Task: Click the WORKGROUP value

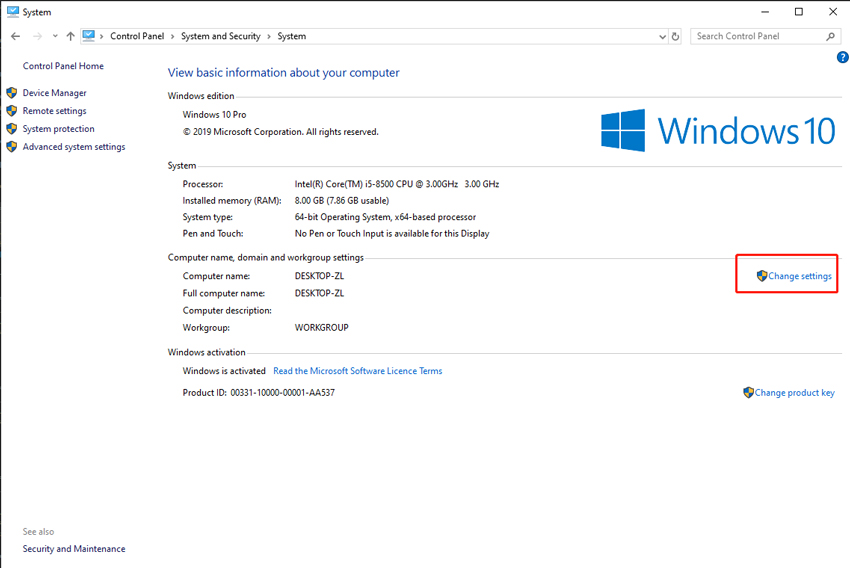Action: pyautogui.click(x=321, y=327)
